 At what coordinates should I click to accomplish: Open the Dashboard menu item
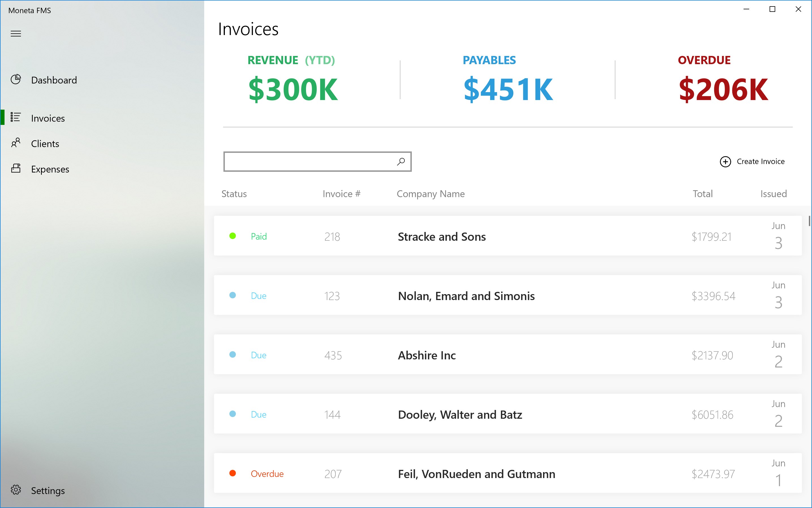tap(54, 80)
